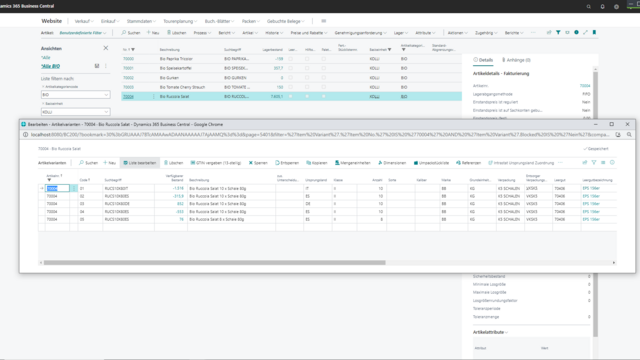Click site information icon in the Chrome address bar
Image resolution: width=640 pixels, height=360 pixels.
(25, 135)
